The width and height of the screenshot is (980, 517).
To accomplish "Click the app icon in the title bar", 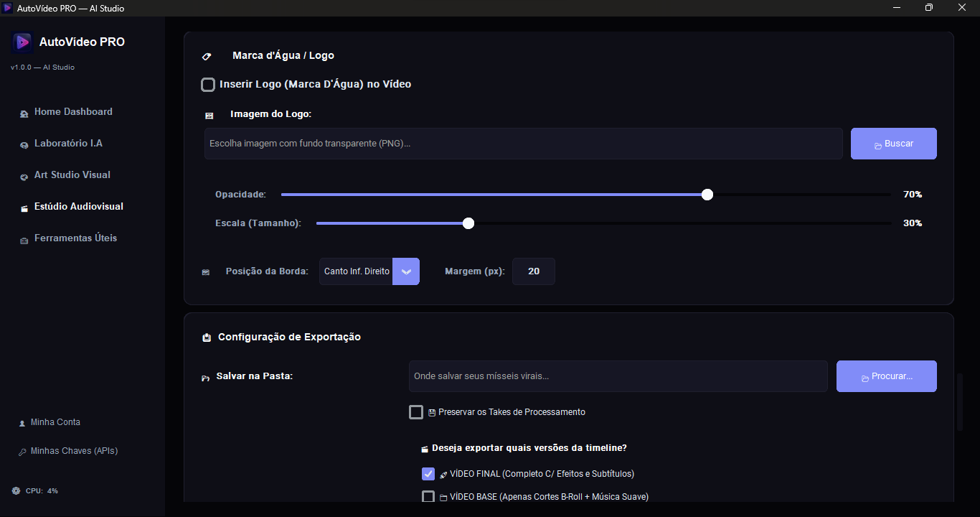I will click(8, 8).
